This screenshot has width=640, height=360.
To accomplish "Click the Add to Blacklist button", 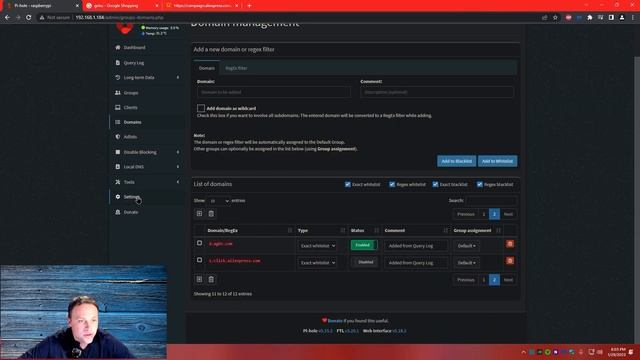I will point(456,161).
